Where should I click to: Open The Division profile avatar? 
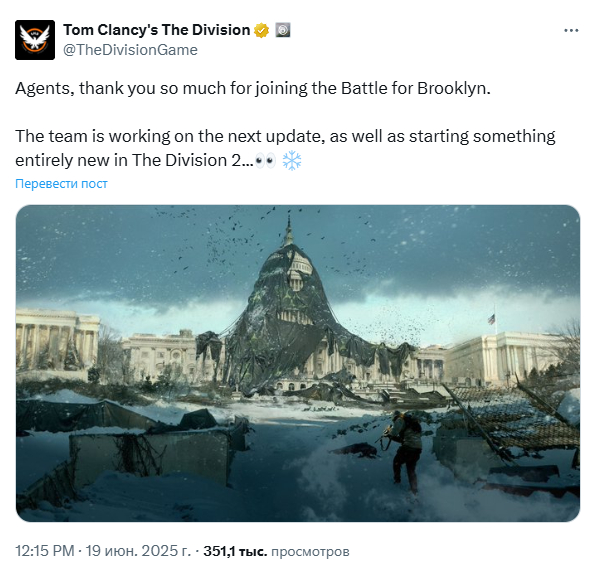coord(35,40)
